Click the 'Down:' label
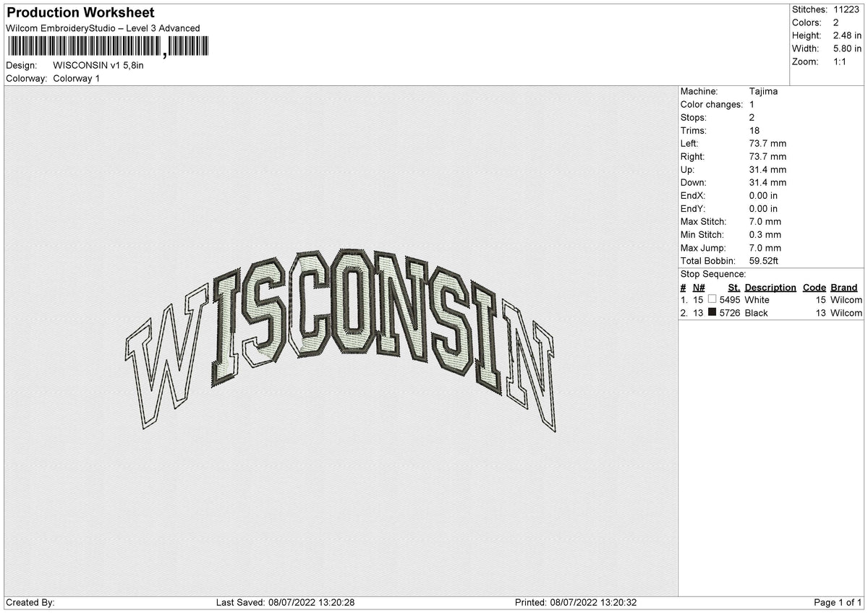This screenshot has height=613, width=868. [x=694, y=183]
